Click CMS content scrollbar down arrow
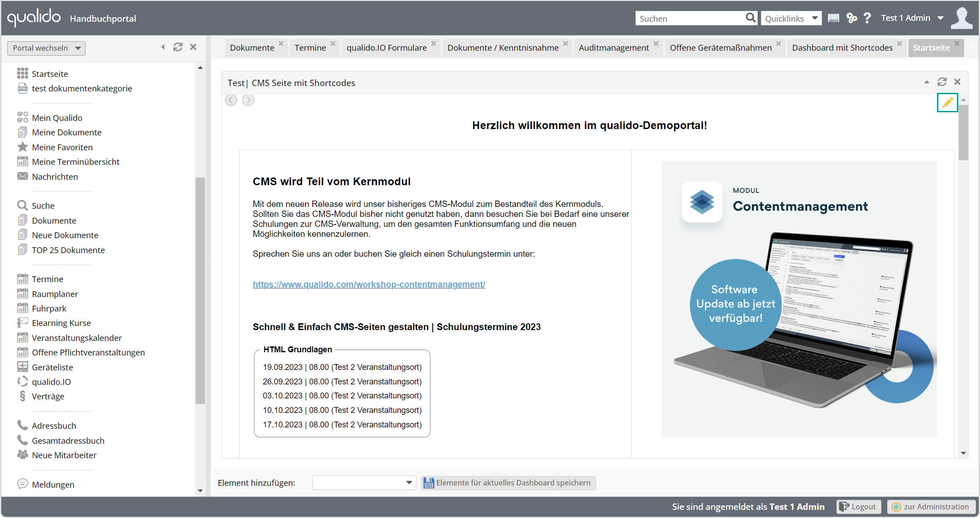The height and width of the screenshot is (518, 980). (x=963, y=453)
